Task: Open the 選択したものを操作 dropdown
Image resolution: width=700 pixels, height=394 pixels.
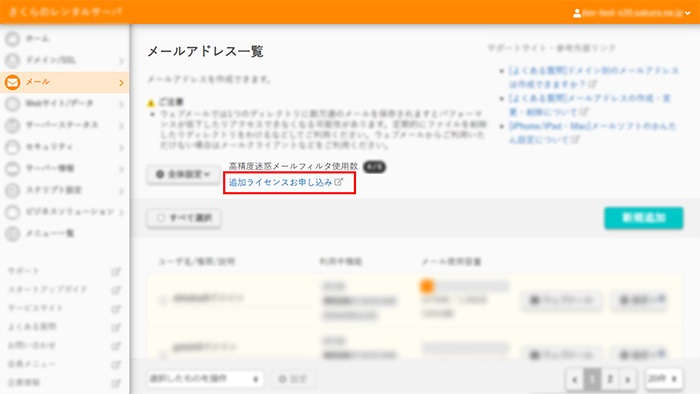Action: pyautogui.click(x=205, y=379)
